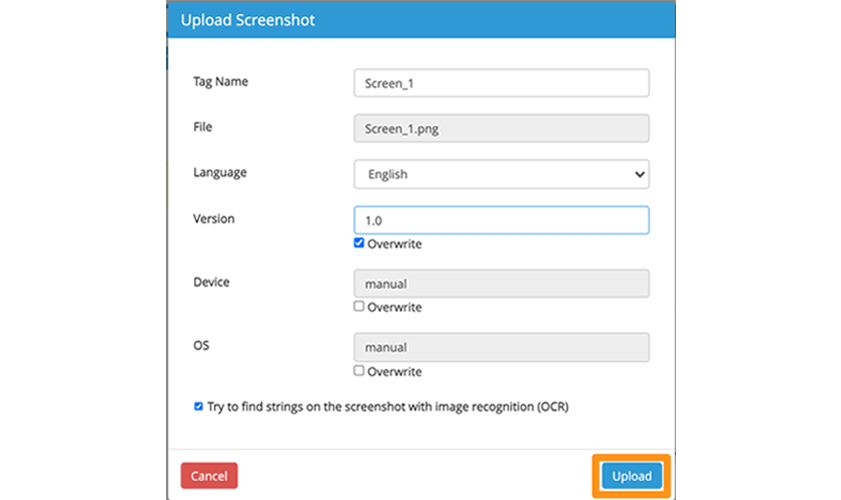Click the OCR image recognition label text
The width and height of the screenshot is (841, 500).
388,407
